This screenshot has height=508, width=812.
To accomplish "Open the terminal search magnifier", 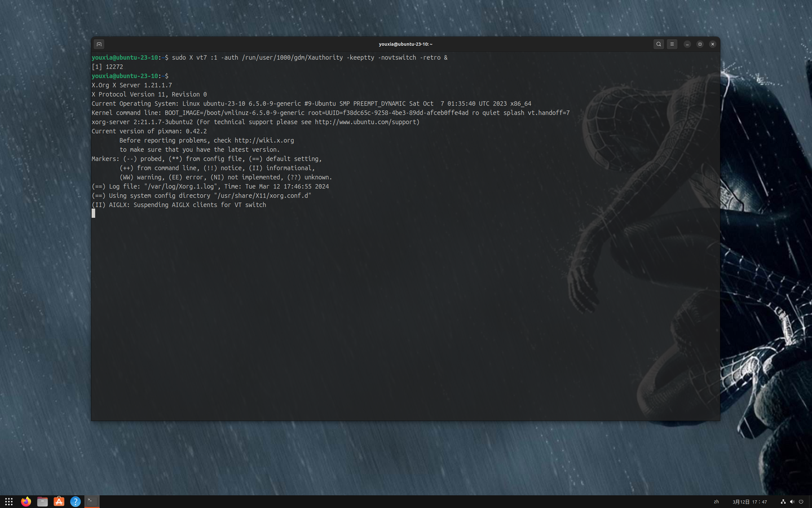I will pos(658,43).
